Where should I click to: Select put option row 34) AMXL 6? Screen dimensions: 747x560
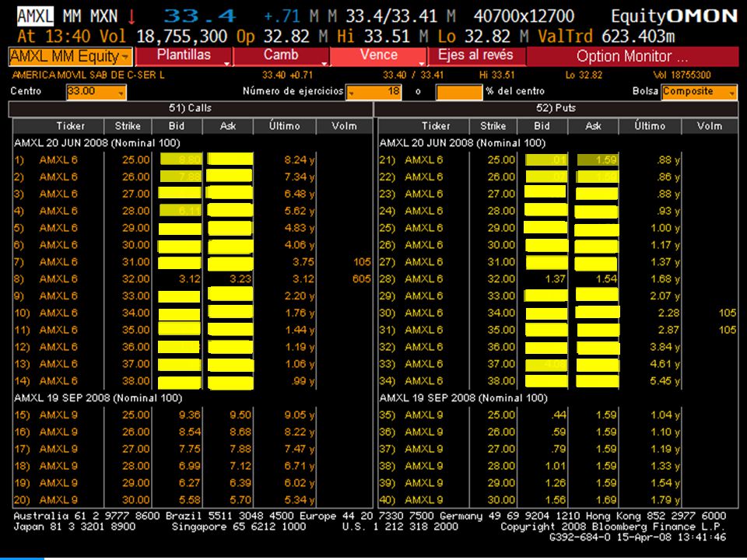click(558, 381)
